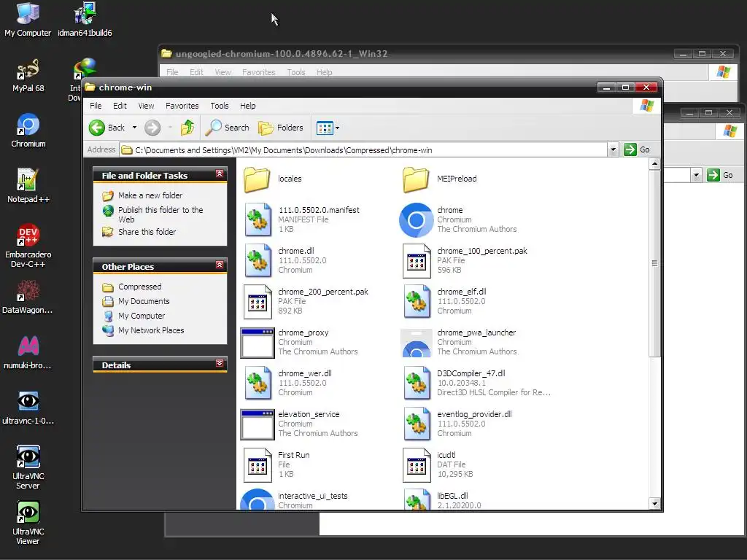Screen dimensions: 747x560
Task: Toggle the Folders pane
Action: point(281,128)
